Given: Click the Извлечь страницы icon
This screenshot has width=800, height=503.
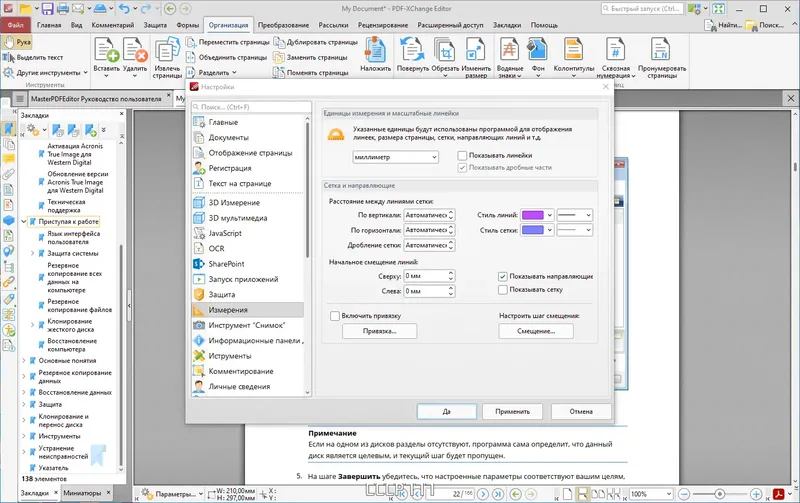Looking at the screenshot, I should pos(167,51).
